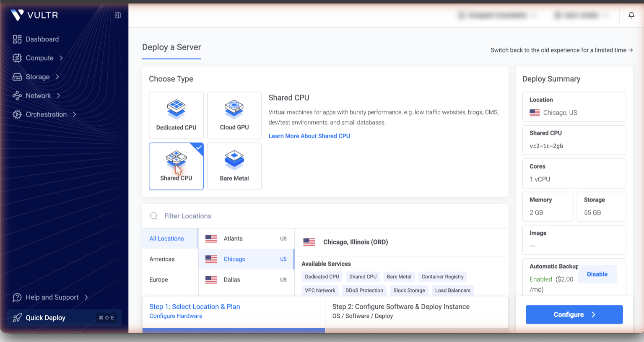Click the Container Registry service tag
644x342 pixels.
pos(442,277)
